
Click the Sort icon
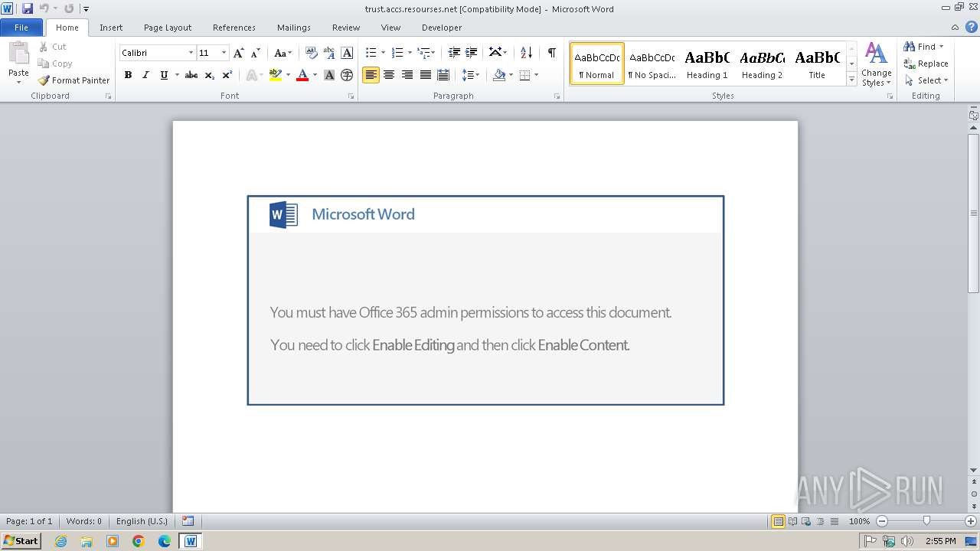pos(526,53)
